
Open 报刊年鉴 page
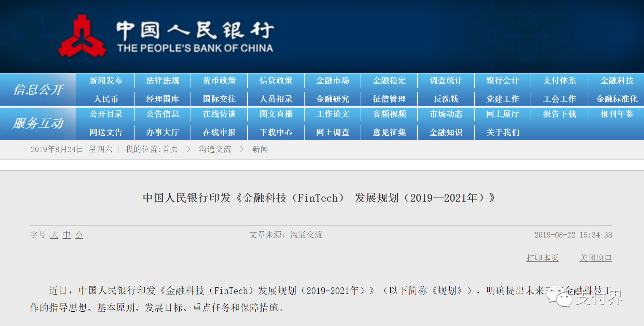(x=617, y=114)
